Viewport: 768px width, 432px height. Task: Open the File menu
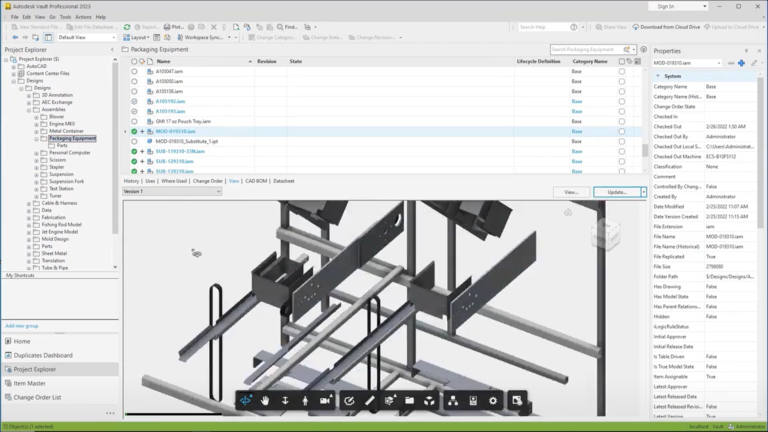tap(15, 17)
